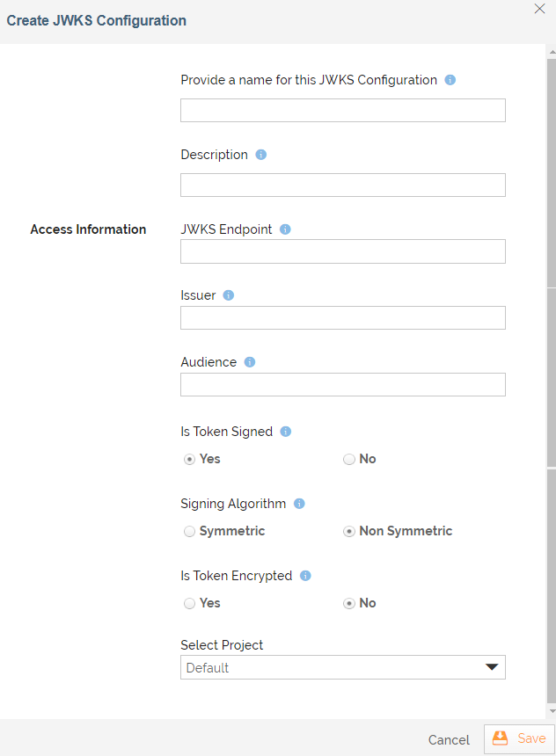The height and width of the screenshot is (756, 556).
Task: Select No for Is Token Signed
Action: click(x=348, y=459)
